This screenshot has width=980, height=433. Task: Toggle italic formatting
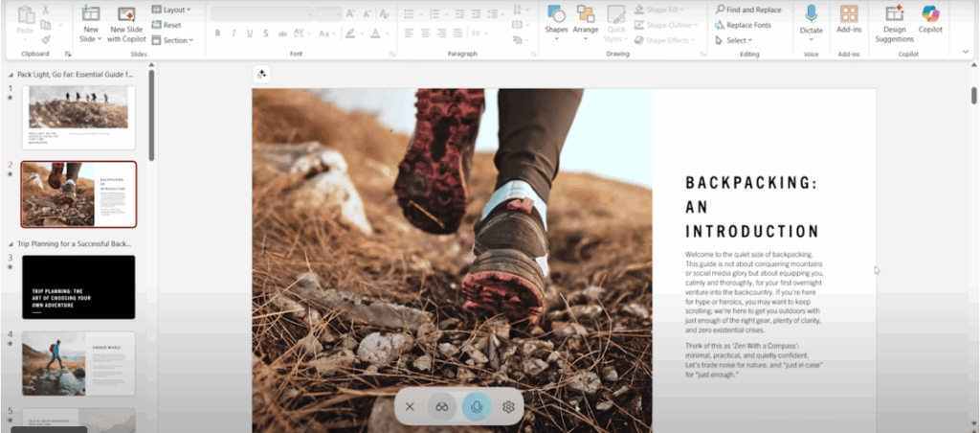point(234,33)
